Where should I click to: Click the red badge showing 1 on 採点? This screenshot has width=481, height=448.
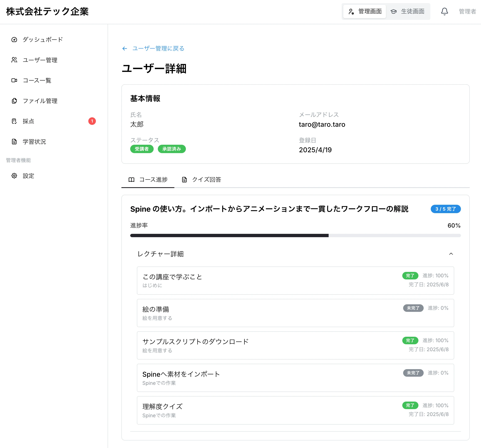tap(92, 121)
